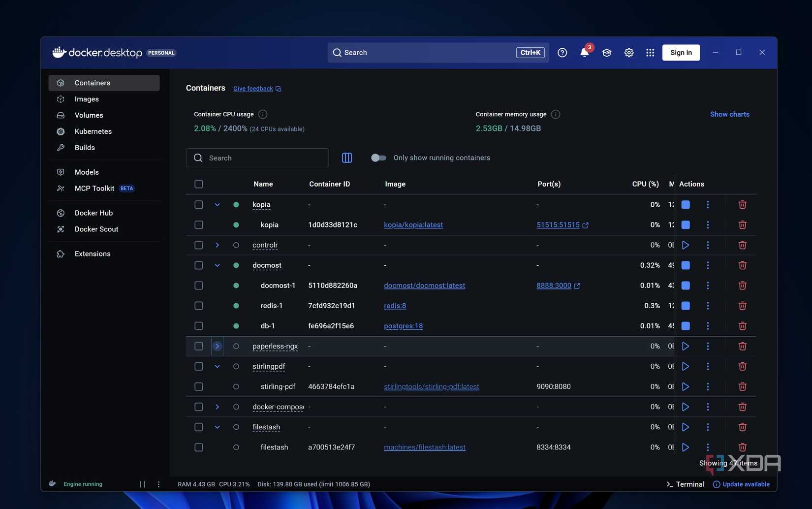Go to Volumes in the sidebar
812x509 pixels.
pos(104,115)
